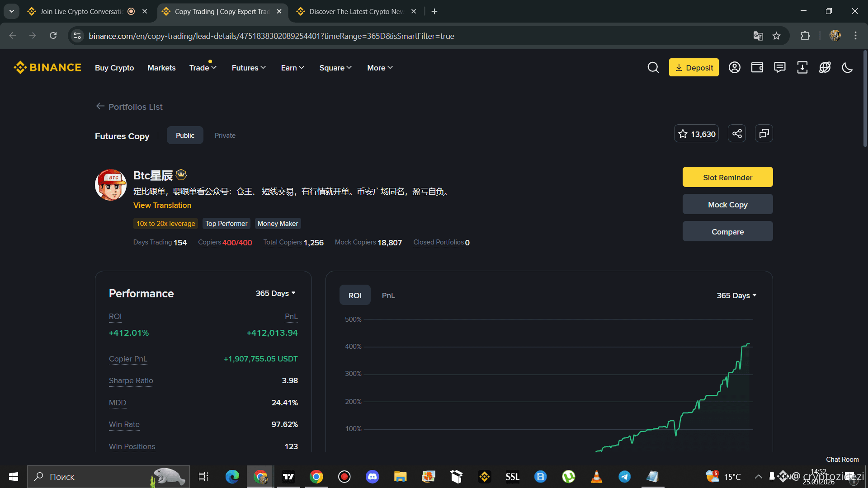
Task: Open Chrome profile avatar
Action: 835,36
